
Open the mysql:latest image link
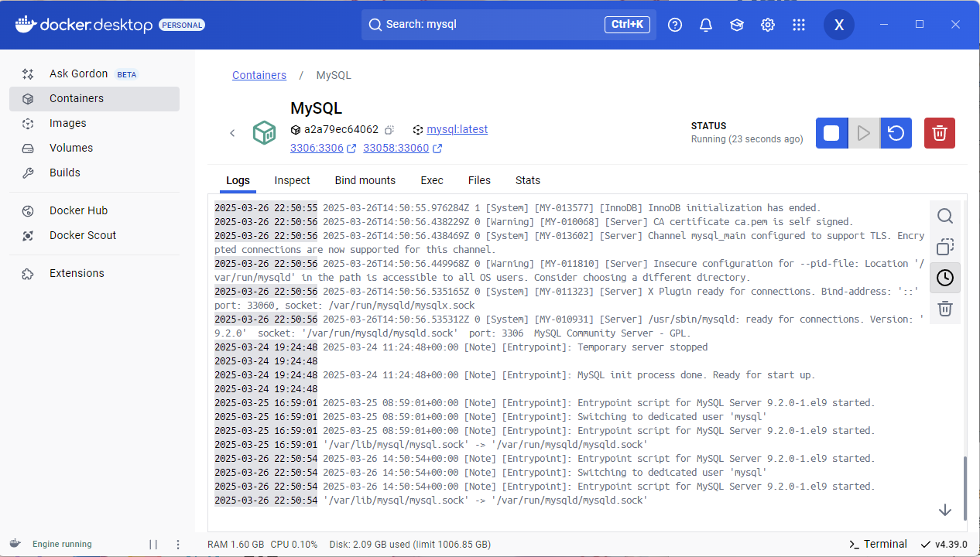pos(456,129)
